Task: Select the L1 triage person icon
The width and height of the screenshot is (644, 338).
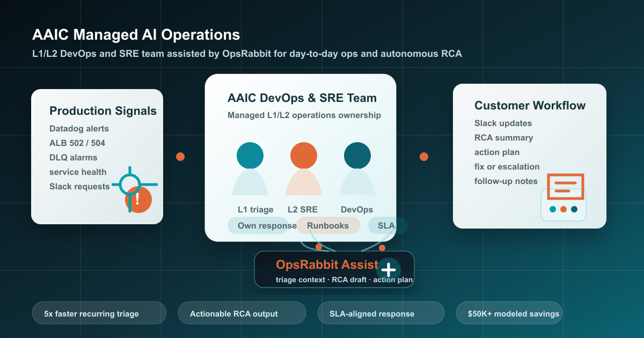Action: 250,168
